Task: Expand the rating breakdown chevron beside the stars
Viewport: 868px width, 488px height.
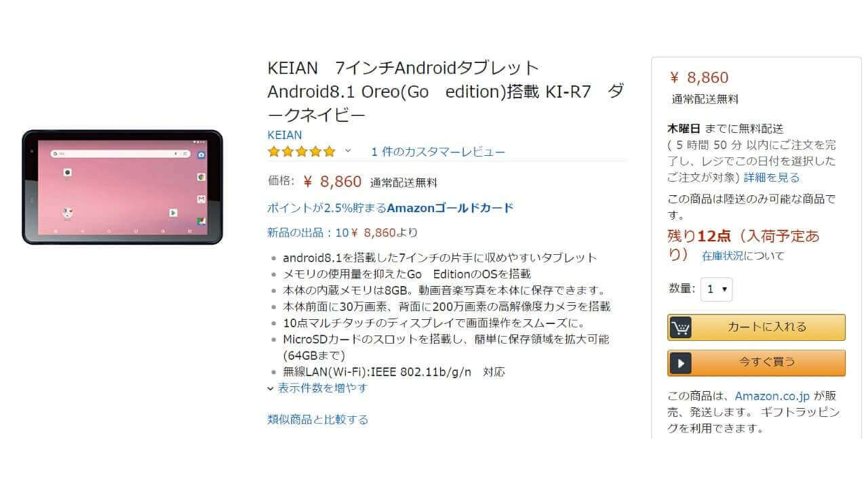Action: (x=348, y=151)
